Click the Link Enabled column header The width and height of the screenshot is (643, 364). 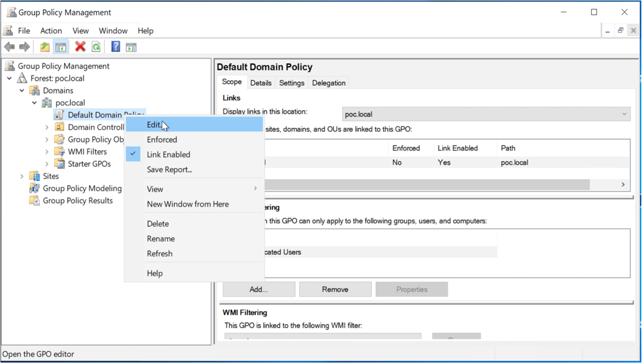coord(465,148)
